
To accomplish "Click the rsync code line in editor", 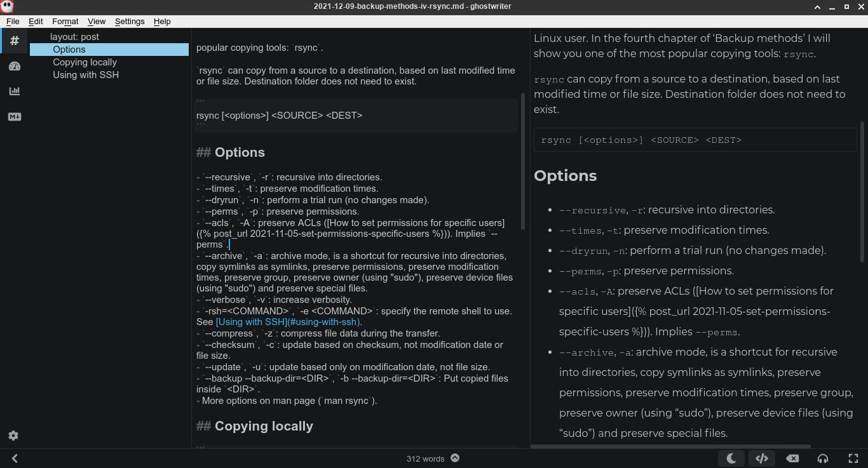I will 280,116.
